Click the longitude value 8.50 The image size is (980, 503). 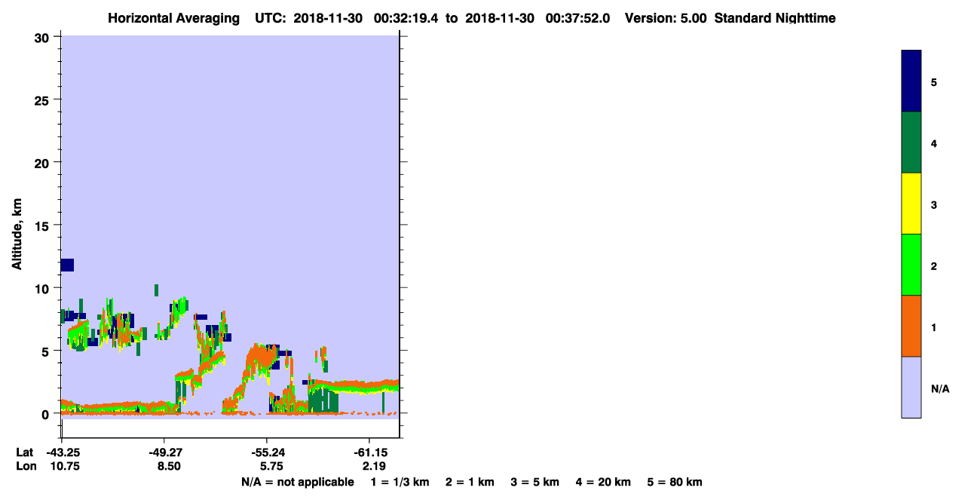click(x=168, y=467)
